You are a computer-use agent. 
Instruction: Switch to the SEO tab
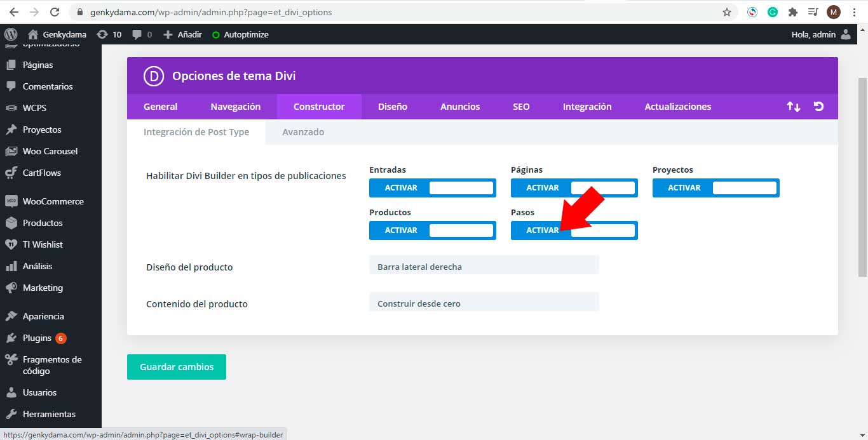(x=521, y=107)
